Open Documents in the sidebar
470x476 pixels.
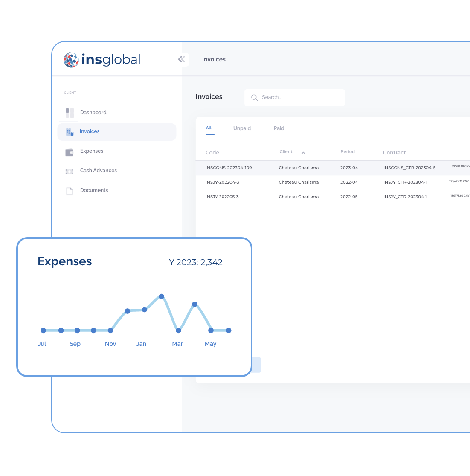pos(94,190)
